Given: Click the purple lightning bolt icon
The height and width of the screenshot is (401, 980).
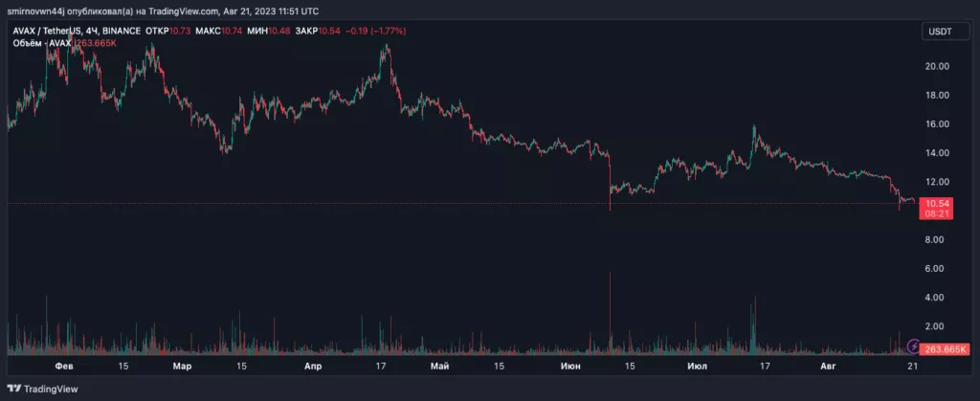Looking at the screenshot, I should click(x=914, y=345).
